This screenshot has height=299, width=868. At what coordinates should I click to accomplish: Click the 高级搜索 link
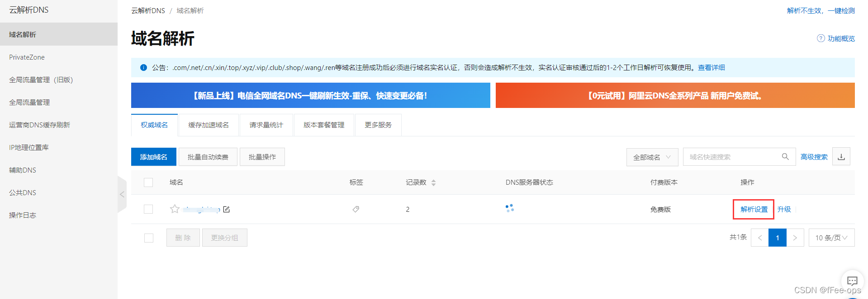[x=814, y=157]
